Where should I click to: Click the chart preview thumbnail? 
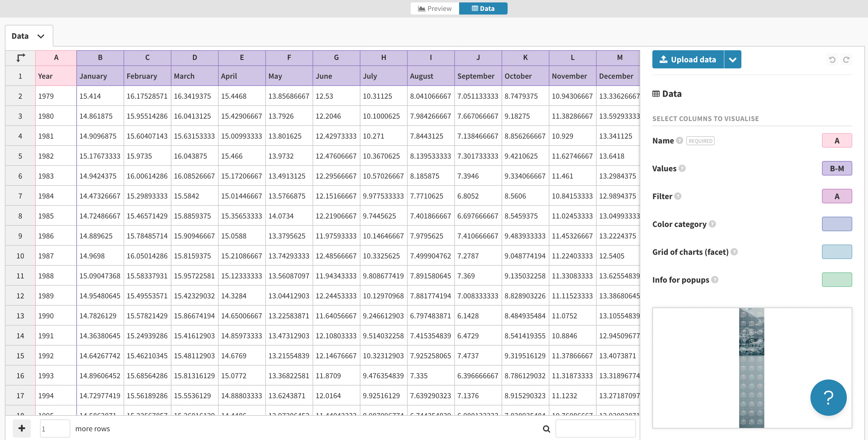point(751,368)
